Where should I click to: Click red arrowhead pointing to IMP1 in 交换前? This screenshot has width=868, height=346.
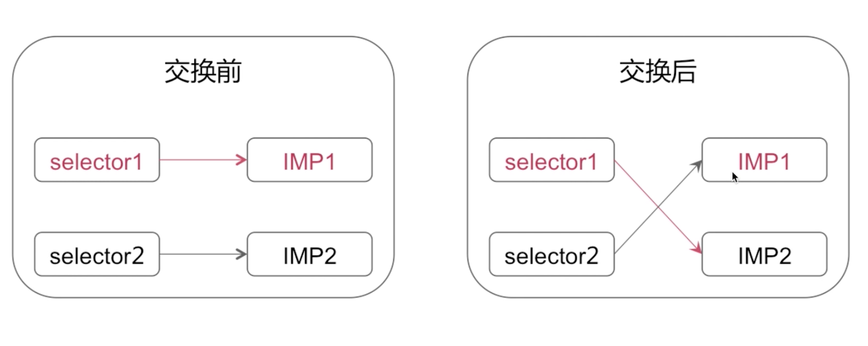tap(241, 160)
